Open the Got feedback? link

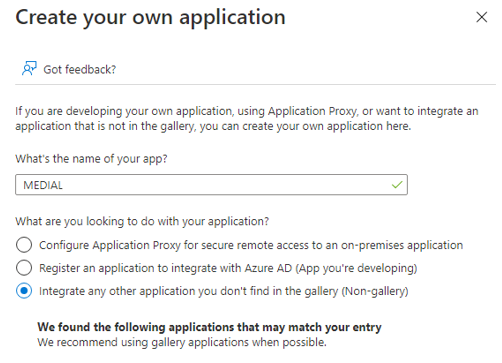coord(80,69)
